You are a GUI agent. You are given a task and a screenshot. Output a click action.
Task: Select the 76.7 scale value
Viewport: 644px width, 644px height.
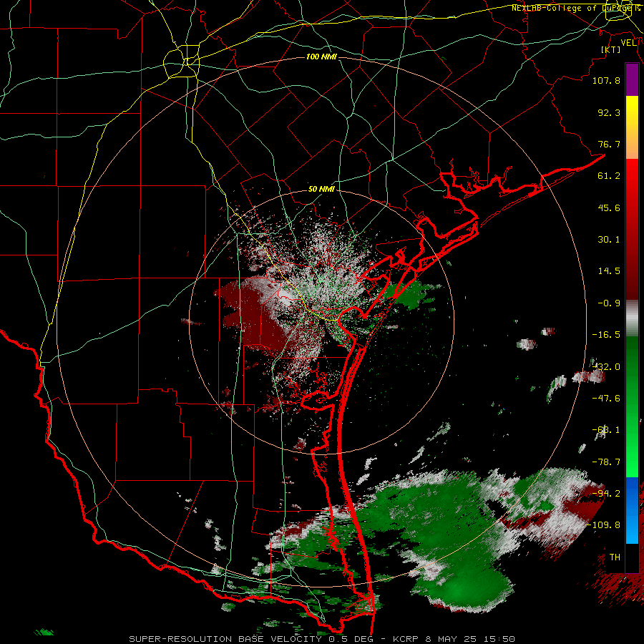coord(609,144)
